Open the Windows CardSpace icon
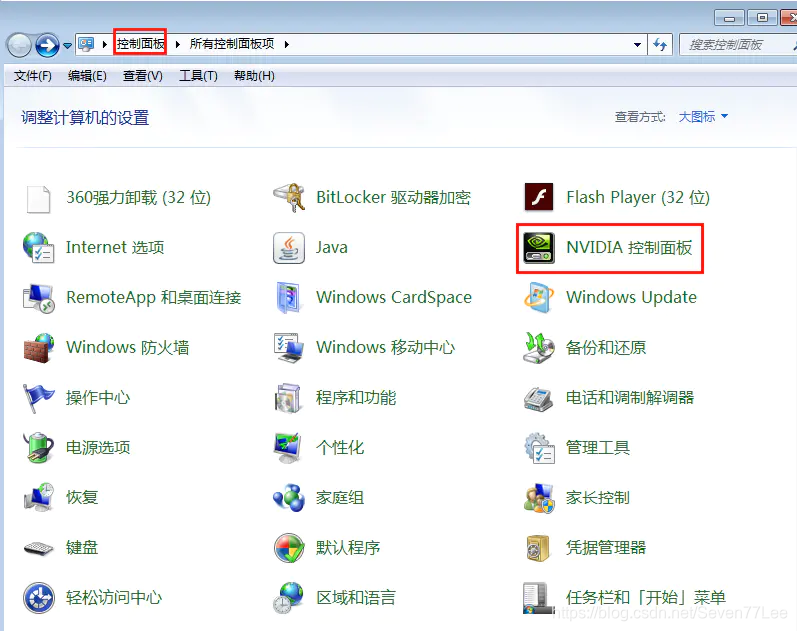Viewport: 797px width, 631px height. point(289,297)
